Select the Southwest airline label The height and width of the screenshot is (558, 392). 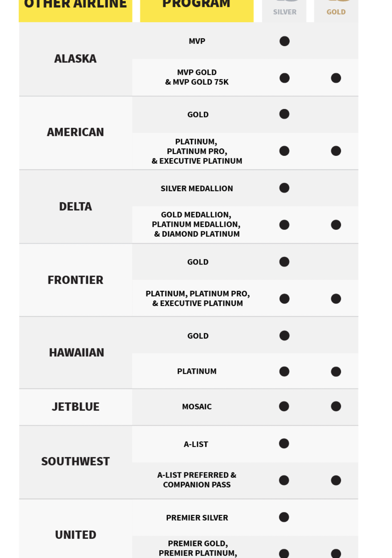(76, 461)
